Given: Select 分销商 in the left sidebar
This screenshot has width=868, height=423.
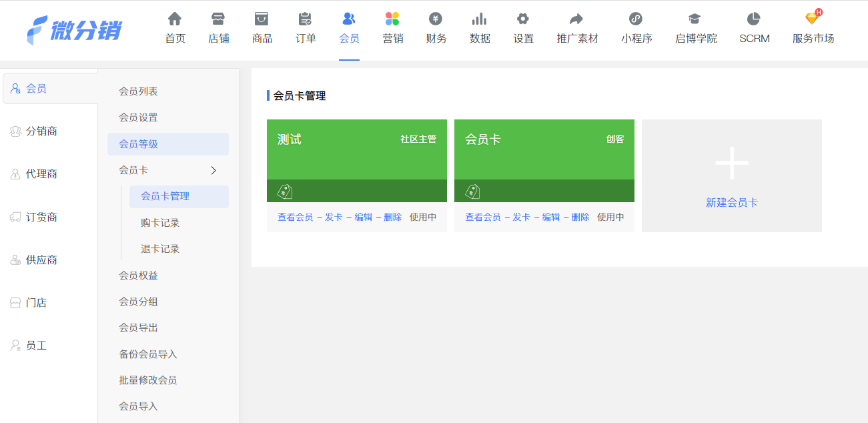Looking at the screenshot, I should click(41, 131).
